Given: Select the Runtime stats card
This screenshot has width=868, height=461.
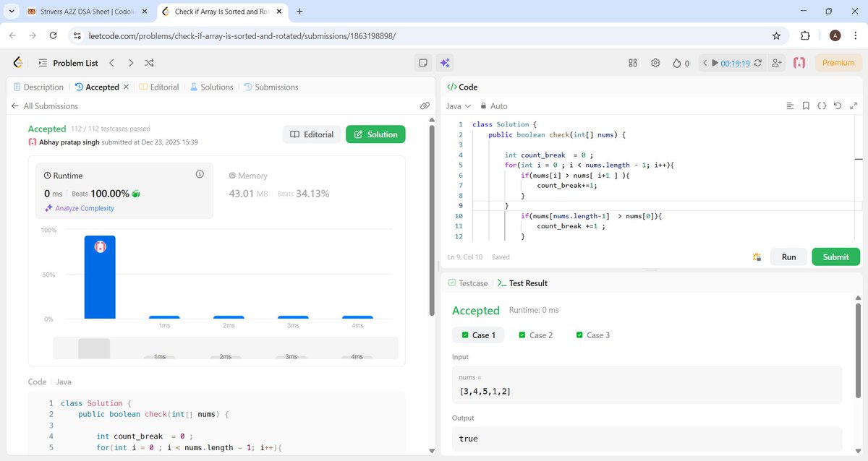Looking at the screenshot, I should tap(124, 190).
